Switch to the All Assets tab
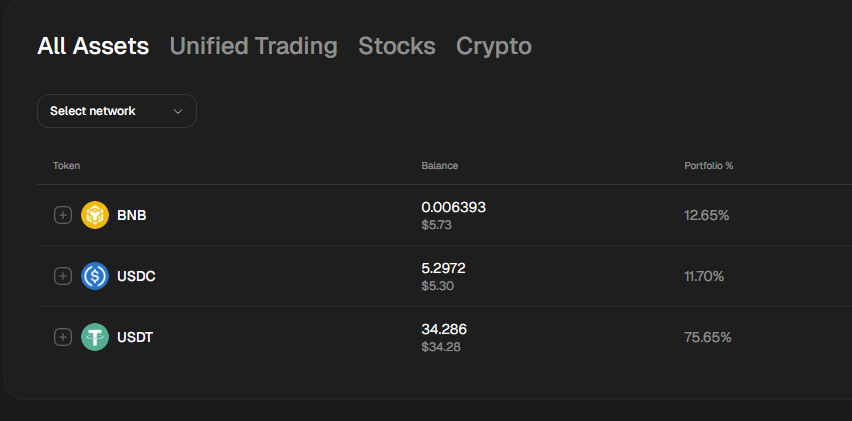Image resolution: width=852 pixels, height=421 pixels. [93, 46]
